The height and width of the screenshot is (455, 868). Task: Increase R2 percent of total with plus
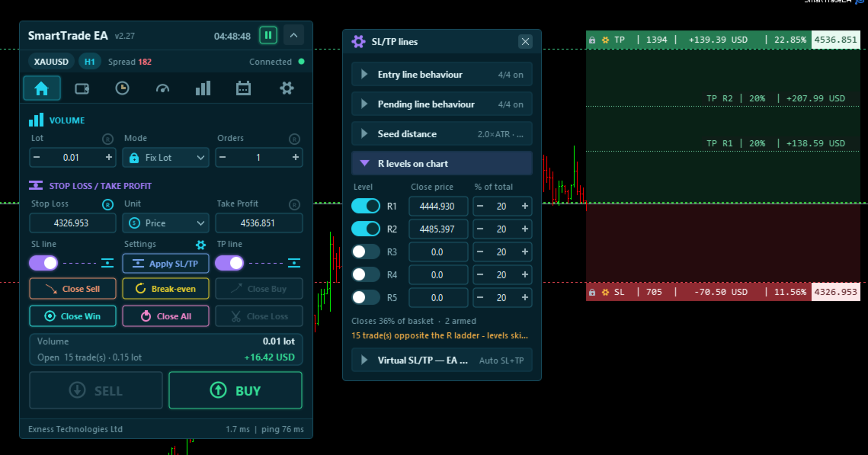524,229
